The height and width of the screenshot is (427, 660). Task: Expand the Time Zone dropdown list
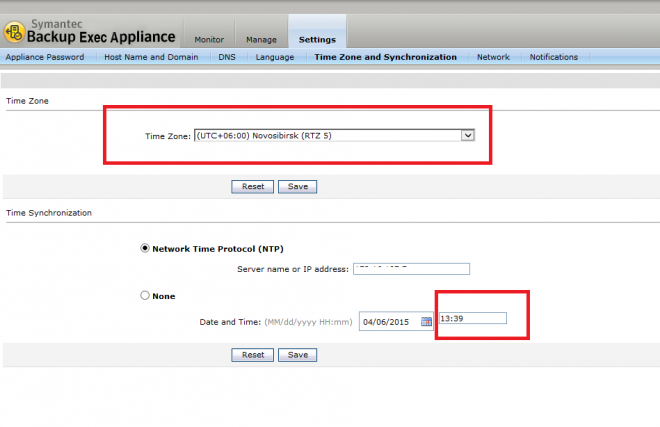click(468, 135)
